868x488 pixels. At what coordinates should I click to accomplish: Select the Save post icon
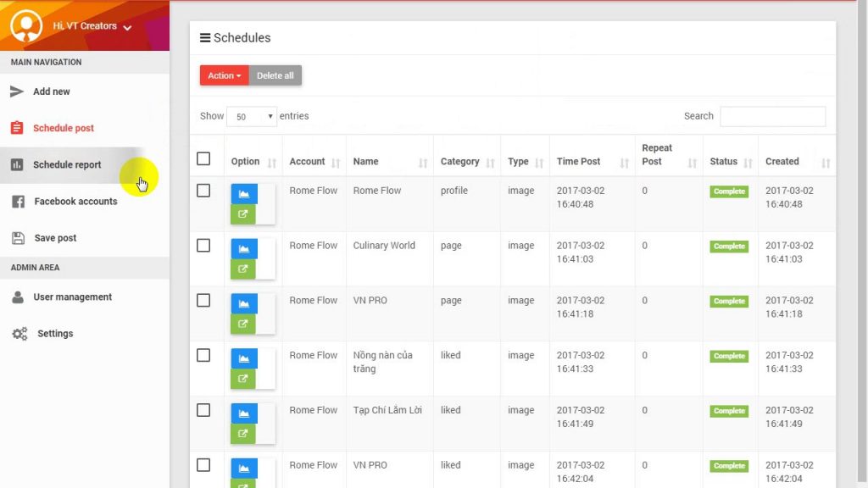coord(19,238)
